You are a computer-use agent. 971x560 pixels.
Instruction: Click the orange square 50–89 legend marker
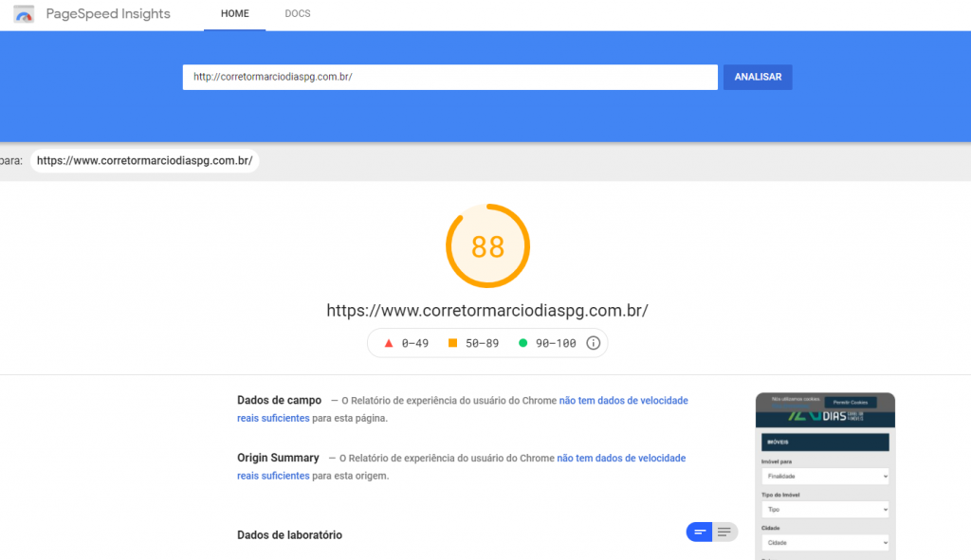pyautogui.click(x=452, y=343)
